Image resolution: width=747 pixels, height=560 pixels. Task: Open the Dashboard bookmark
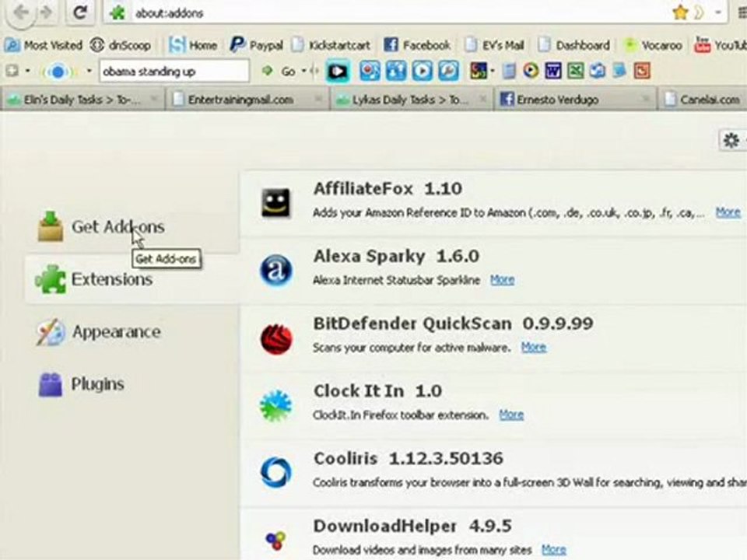(x=574, y=46)
